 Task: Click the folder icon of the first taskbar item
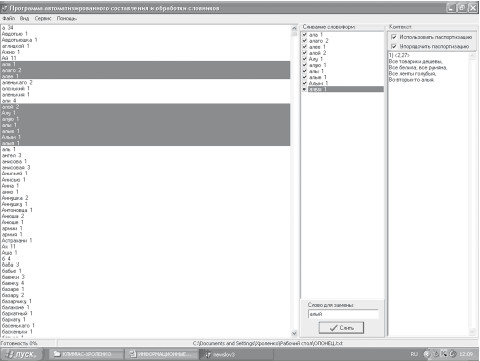(57, 354)
